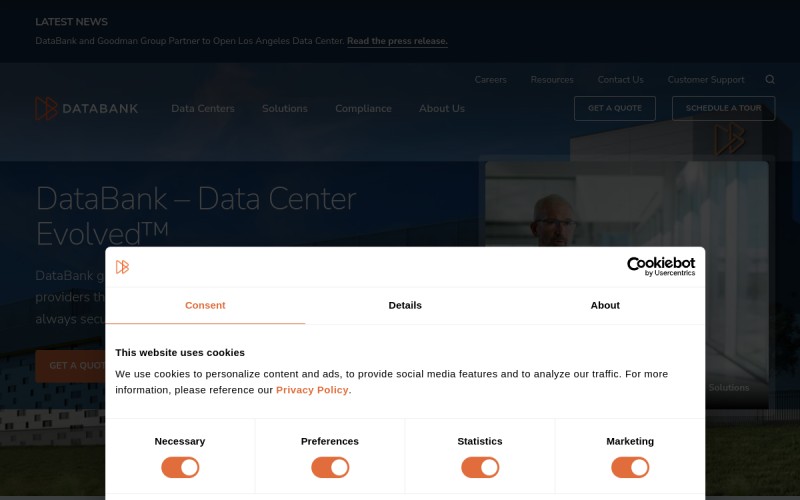Switch to the Consent tab
This screenshot has width=800, height=500.
[205, 306]
